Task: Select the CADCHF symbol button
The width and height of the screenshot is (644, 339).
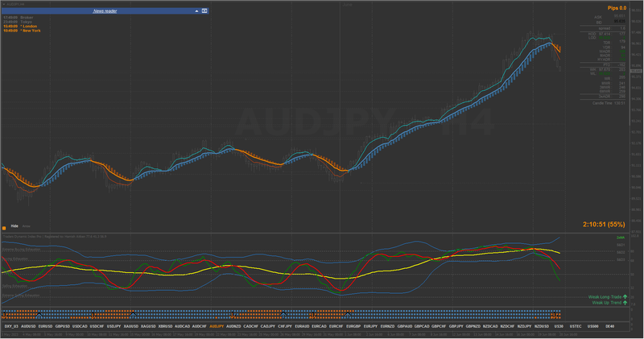Action: pyautogui.click(x=250, y=326)
